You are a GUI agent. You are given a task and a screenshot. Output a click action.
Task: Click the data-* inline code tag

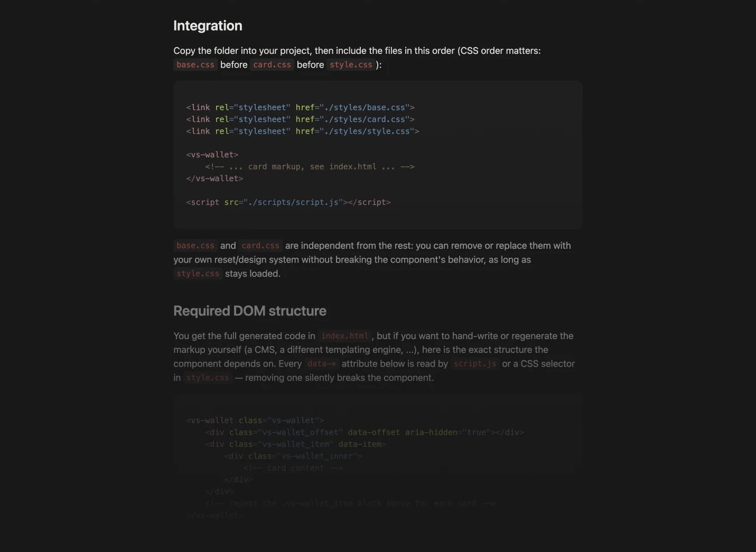322,364
